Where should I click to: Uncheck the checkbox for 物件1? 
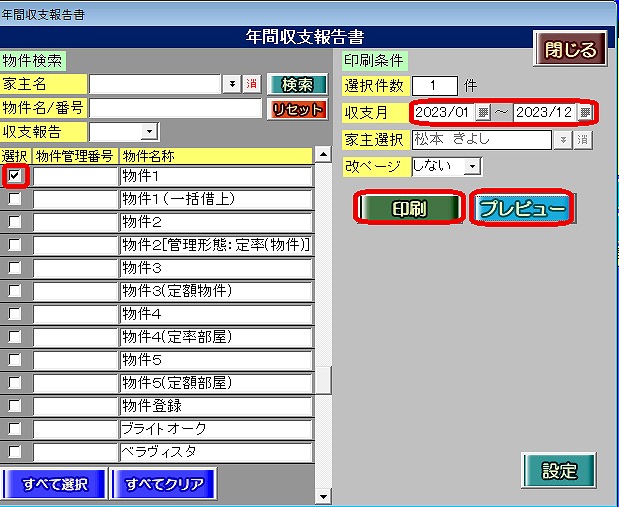point(14,176)
